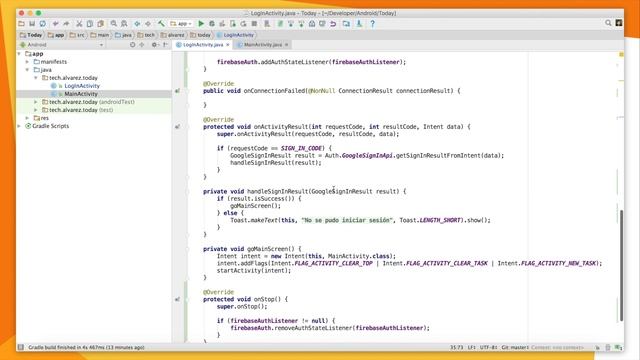Click the yellow inspection indicator at top-right of editor
The height and width of the screenshot is (360, 640).
pos(621,54)
